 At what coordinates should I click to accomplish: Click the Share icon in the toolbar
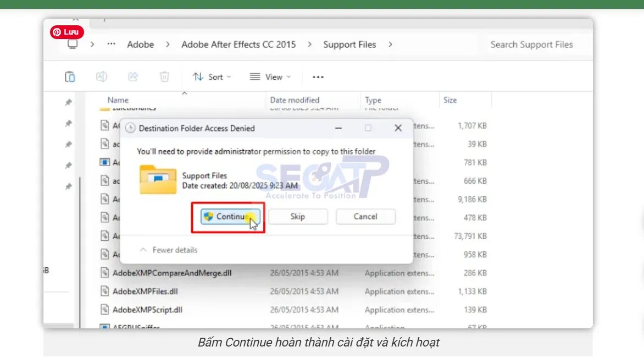point(132,76)
